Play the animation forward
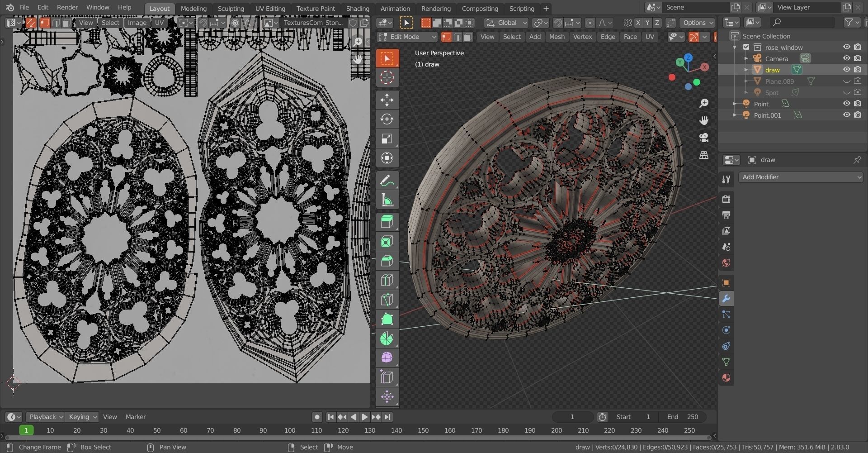The width and height of the screenshot is (868, 453). [364, 417]
